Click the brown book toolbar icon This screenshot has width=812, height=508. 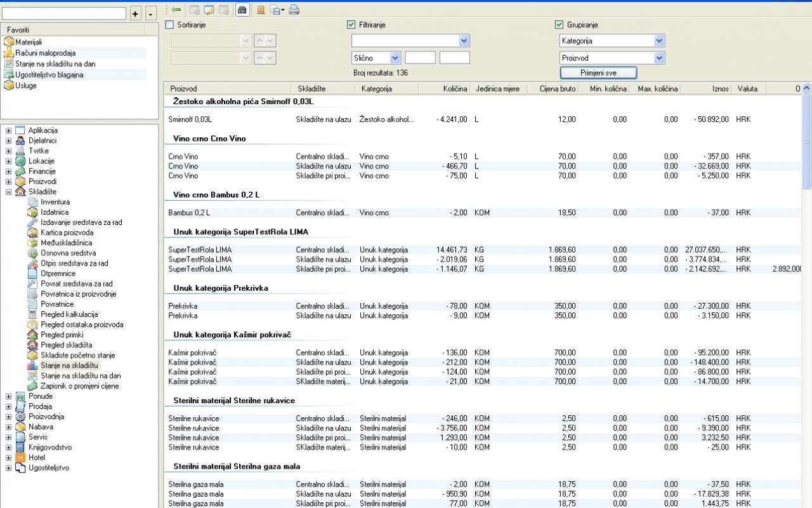261,10
